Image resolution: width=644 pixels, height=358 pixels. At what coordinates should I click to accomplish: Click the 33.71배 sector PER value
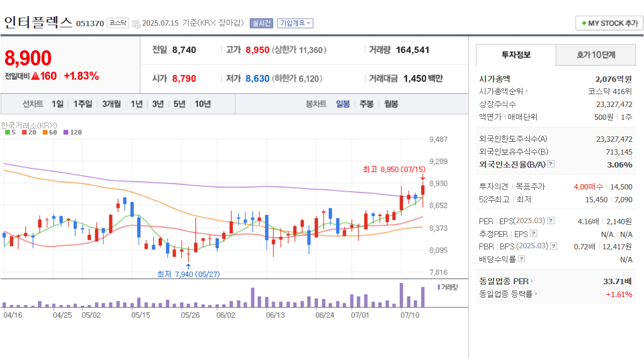click(618, 281)
